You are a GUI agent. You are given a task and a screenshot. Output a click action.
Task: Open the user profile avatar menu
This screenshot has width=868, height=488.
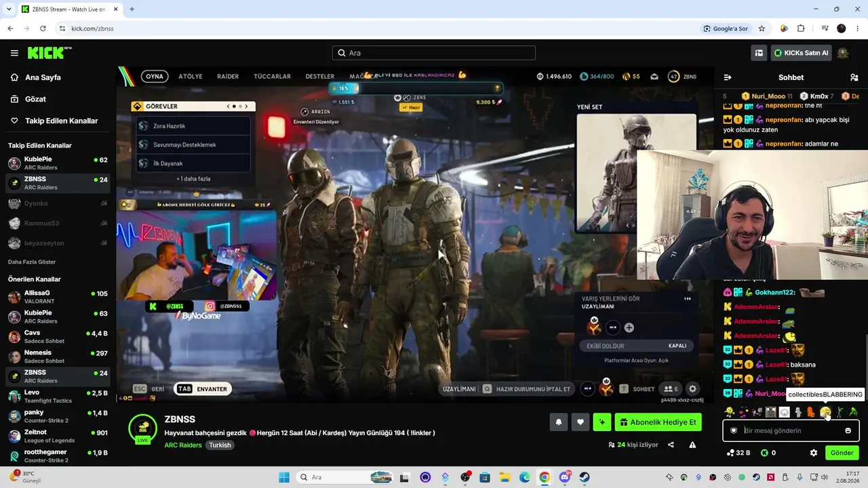click(844, 53)
